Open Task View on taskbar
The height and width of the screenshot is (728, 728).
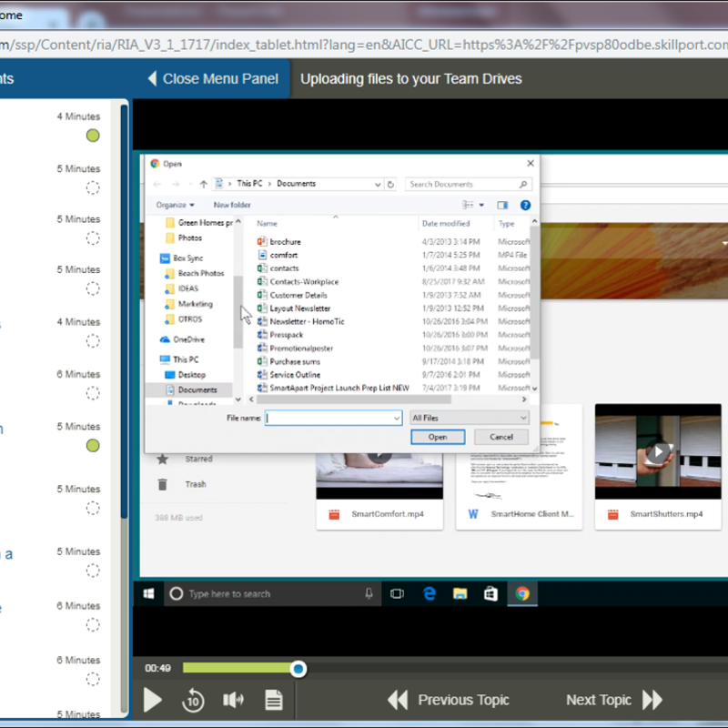(398, 594)
